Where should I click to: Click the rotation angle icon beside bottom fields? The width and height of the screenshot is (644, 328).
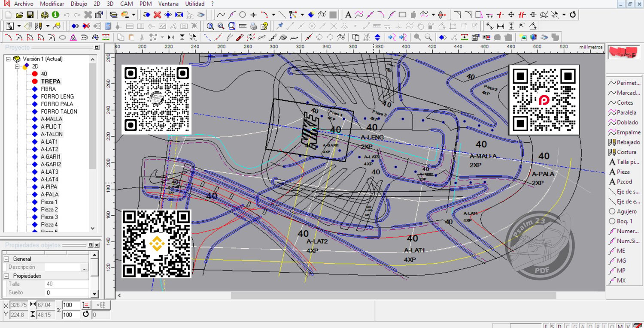(x=86, y=315)
